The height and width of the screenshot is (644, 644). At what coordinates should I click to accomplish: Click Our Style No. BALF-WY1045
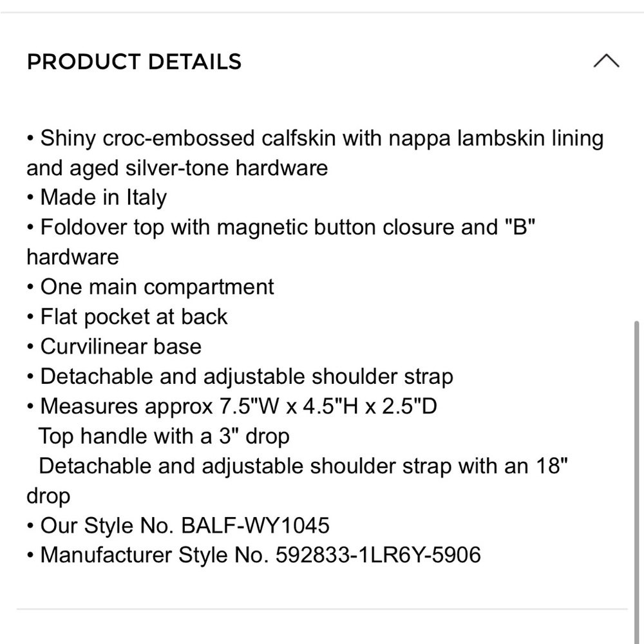[x=178, y=526]
